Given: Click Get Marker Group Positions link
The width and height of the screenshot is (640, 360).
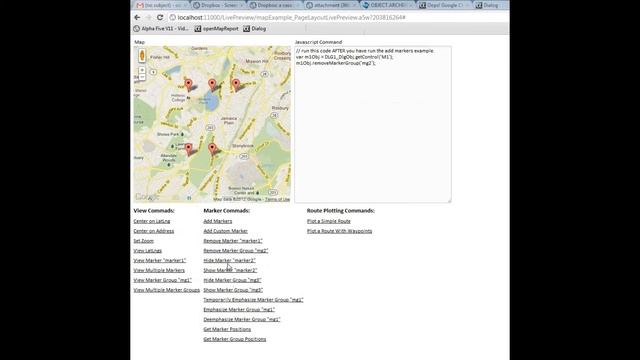Looking at the screenshot, I should [x=235, y=339].
